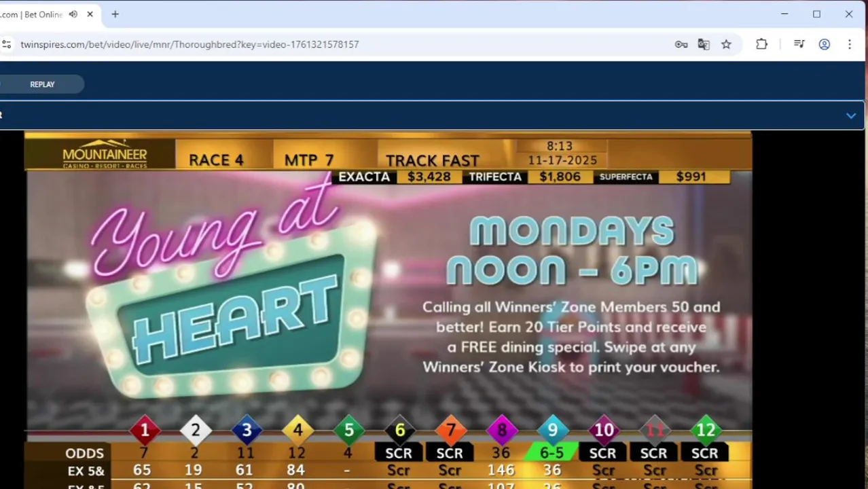Click the time 8:13 display
This screenshot has height=489, width=868.
tap(560, 146)
